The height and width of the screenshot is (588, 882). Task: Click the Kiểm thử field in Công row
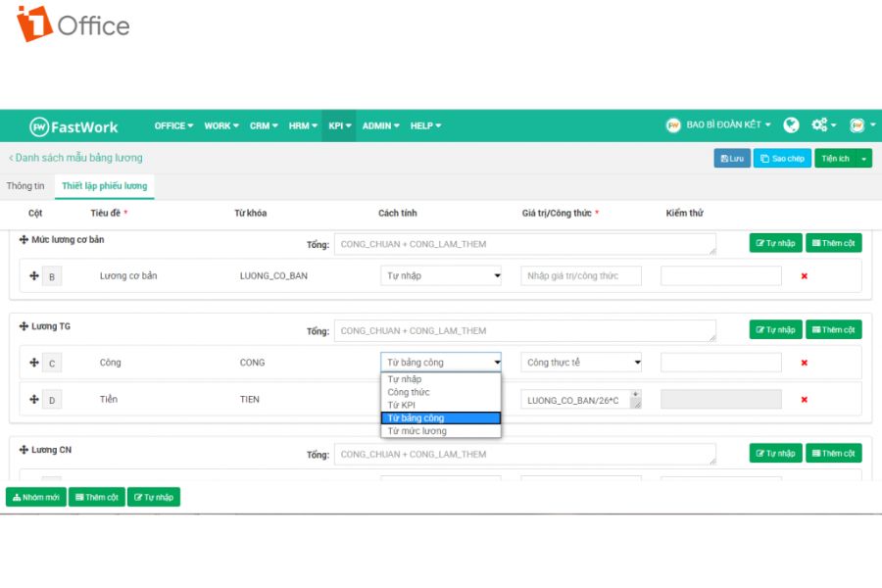[x=721, y=363]
